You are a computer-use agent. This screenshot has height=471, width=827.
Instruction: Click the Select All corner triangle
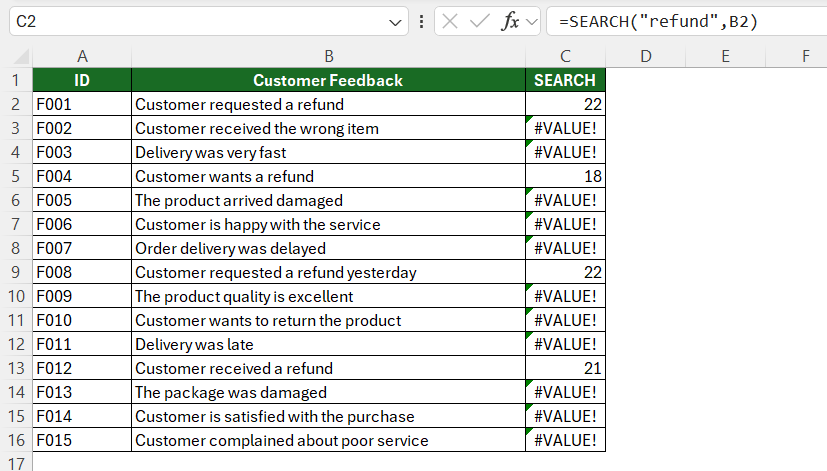tap(21, 56)
